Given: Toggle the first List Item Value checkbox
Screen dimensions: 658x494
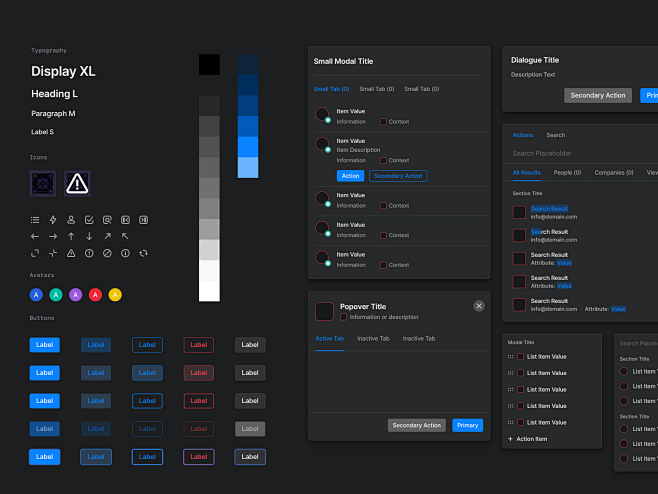Looking at the screenshot, I should click(x=521, y=357).
